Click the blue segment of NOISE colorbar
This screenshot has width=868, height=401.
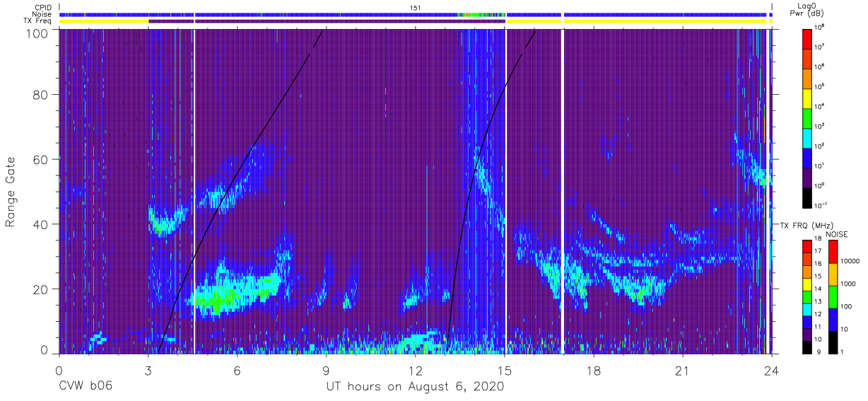(833, 318)
